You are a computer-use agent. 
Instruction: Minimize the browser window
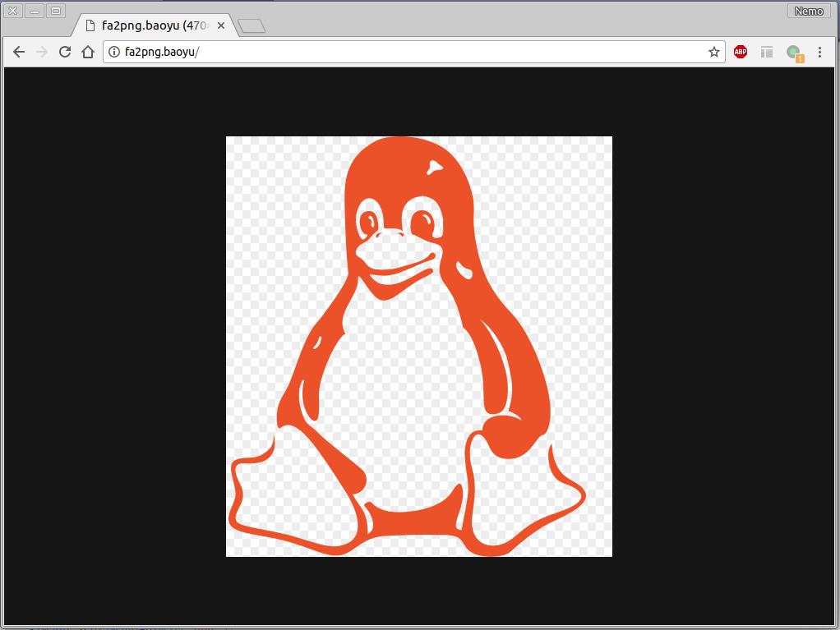pyautogui.click(x=35, y=11)
